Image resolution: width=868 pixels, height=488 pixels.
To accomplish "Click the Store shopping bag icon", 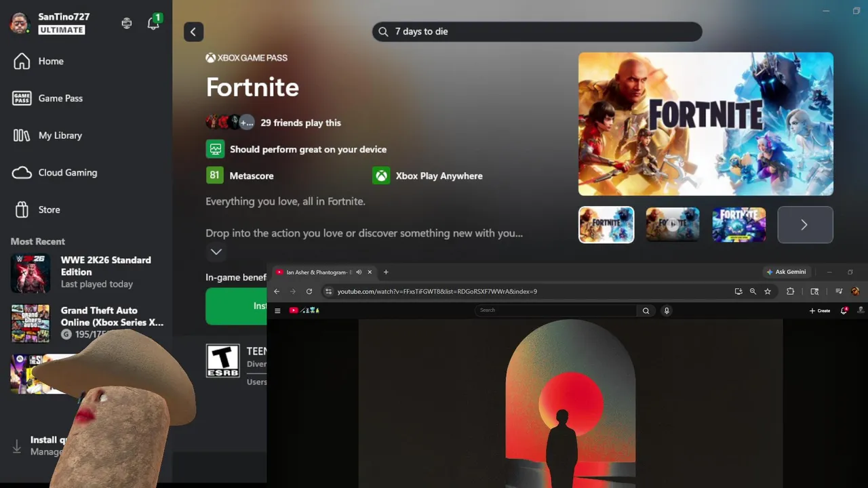I will coord(22,209).
